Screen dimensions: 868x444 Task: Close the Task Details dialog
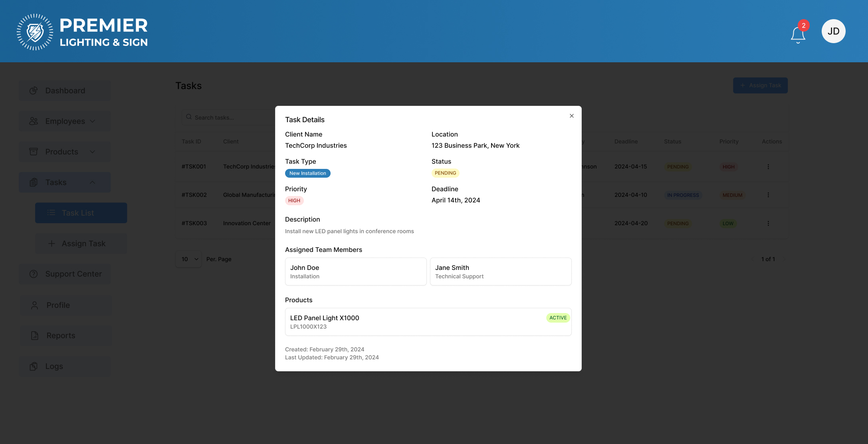pos(571,116)
